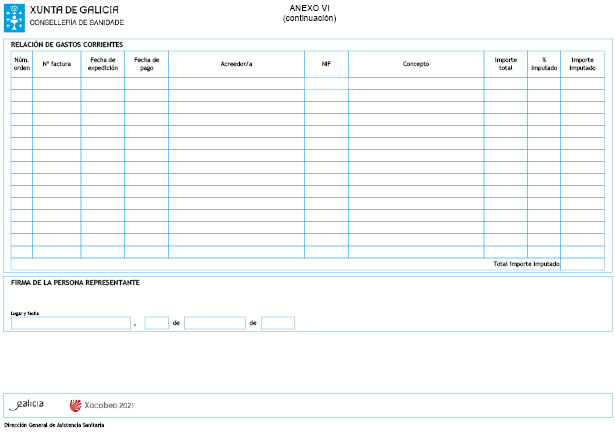The height and width of the screenshot is (439, 615).
Task: Click the first row Concepto cell
Action: (416, 84)
